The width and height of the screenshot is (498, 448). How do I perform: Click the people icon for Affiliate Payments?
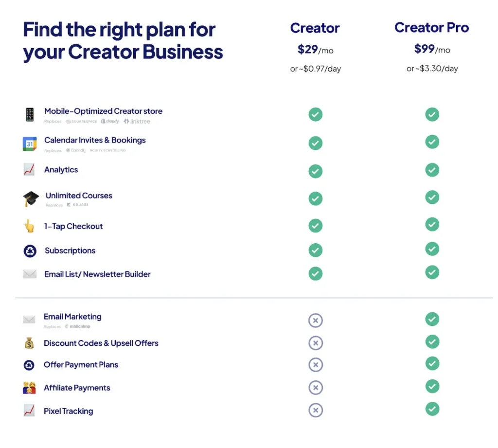(29, 388)
